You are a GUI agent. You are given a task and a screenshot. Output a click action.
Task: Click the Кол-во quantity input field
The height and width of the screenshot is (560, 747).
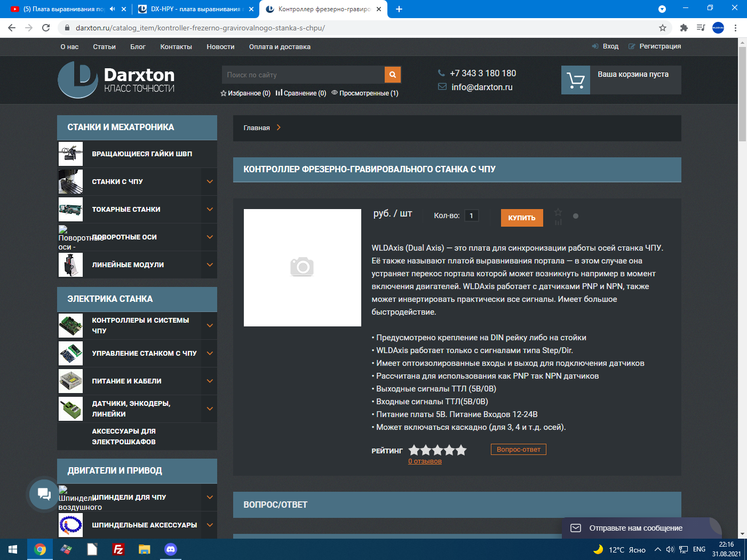tap(472, 215)
